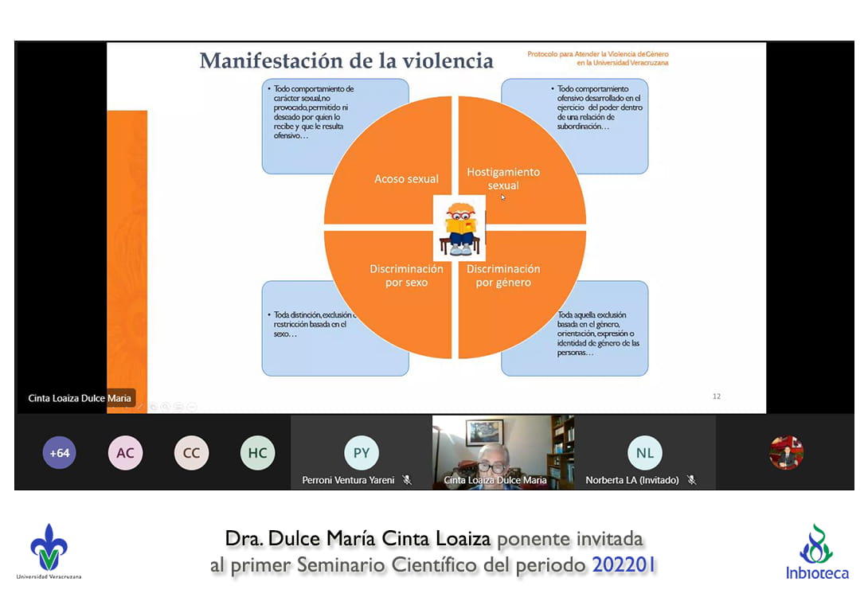
Task: Click the NL avatar of Norberta LA
Action: [x=644, y=453]
